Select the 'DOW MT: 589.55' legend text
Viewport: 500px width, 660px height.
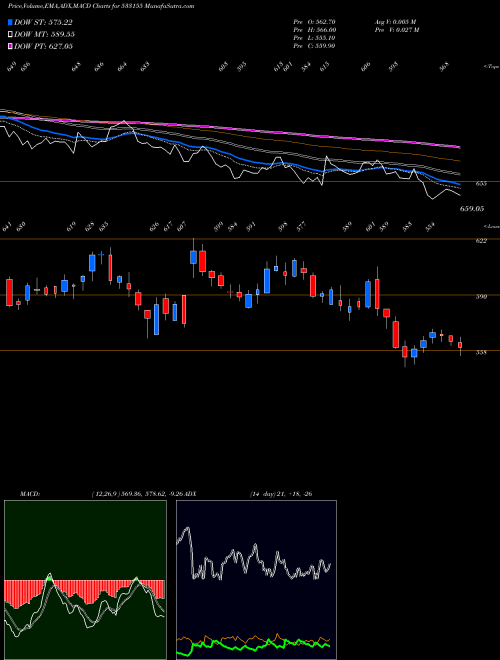pyautogui.click(x=45, y=35)
